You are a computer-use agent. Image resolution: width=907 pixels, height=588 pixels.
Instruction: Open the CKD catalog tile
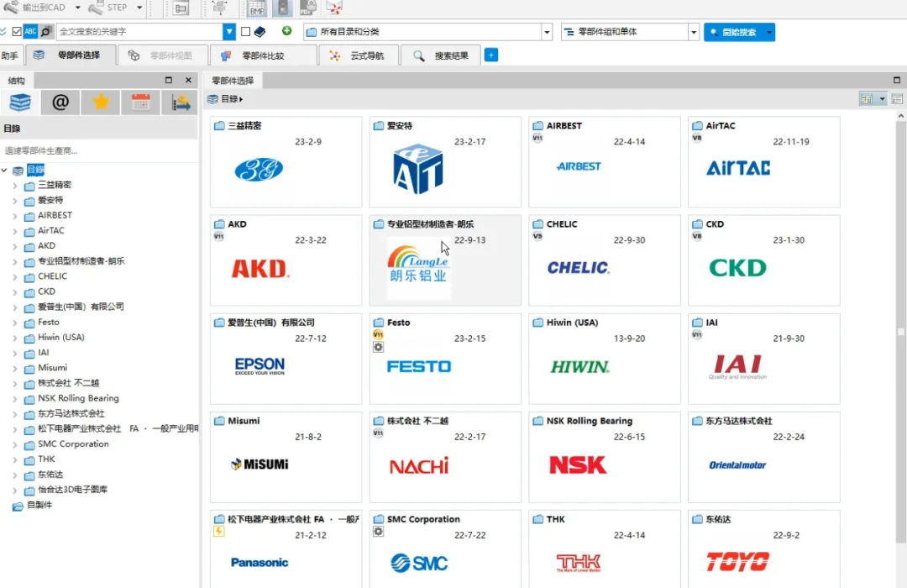point(763,260)
